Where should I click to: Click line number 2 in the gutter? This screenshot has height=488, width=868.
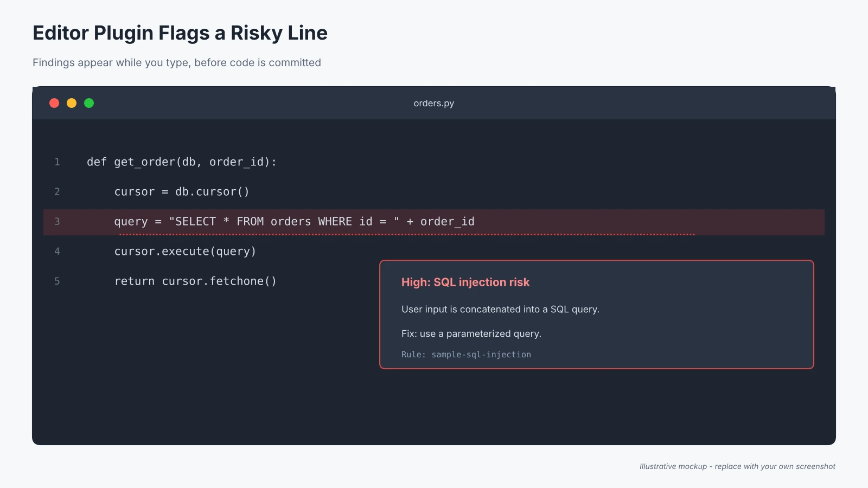click(x=57, y=192)
